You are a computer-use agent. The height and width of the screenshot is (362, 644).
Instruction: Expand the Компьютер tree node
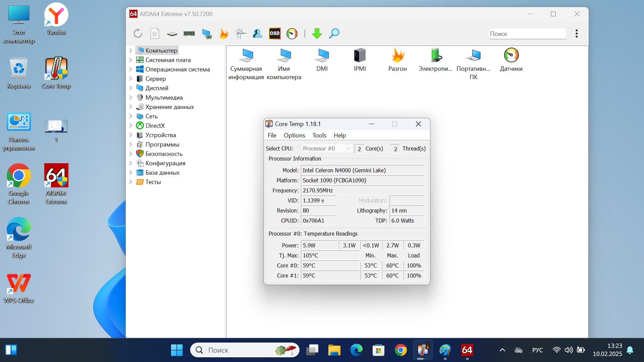tap(131, 50)
